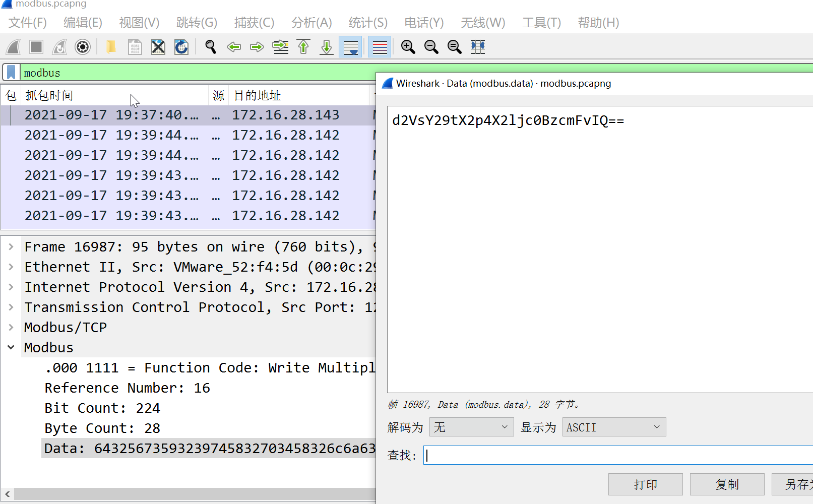Open the 视图(V) menu
Viewport: 813px width, 504px height.
coord(139,23)
